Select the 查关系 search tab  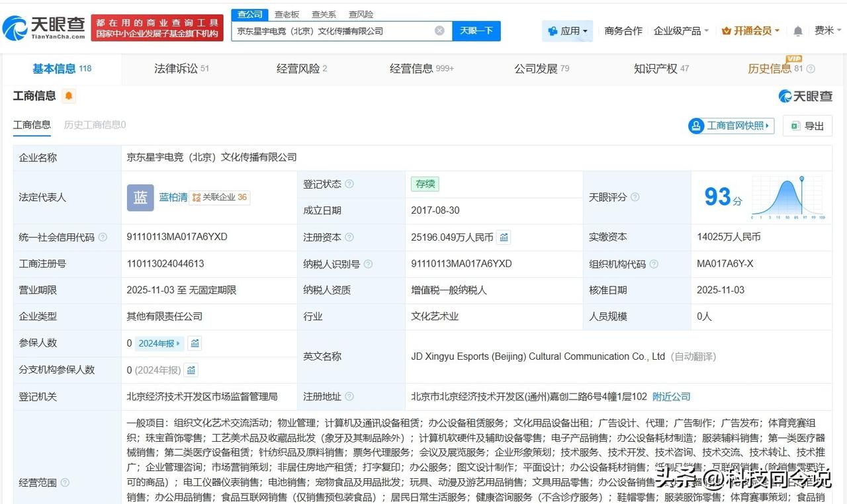[324, 15]
